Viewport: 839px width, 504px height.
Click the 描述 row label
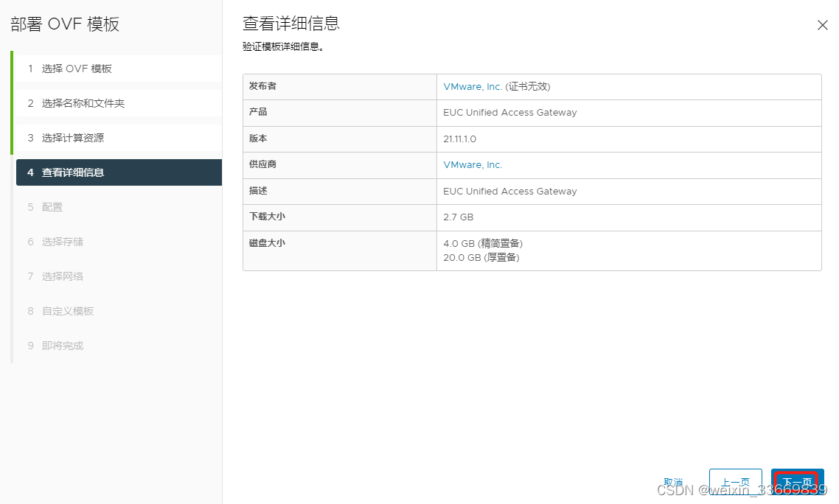pyautogui.click(x=258, y=190)
